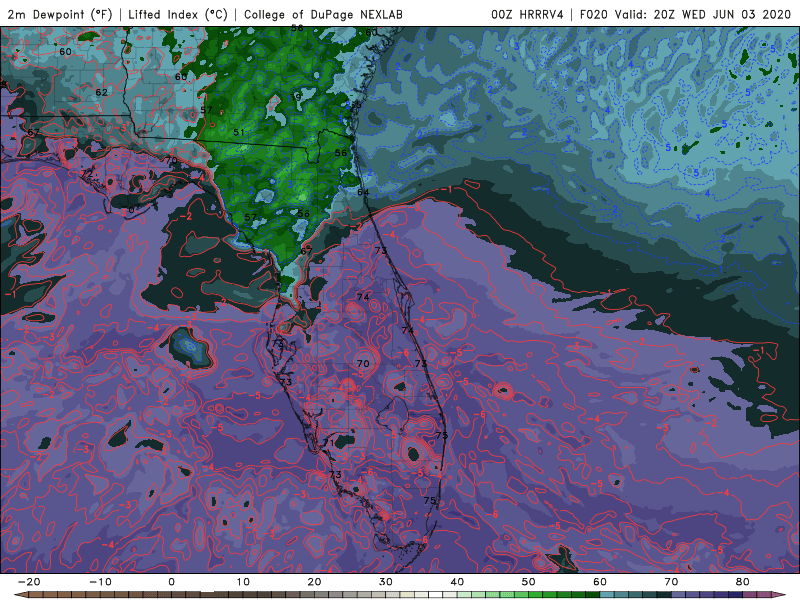Click the left arrow end of the color bar
This screenshot has height=600, width=800.
20,595
